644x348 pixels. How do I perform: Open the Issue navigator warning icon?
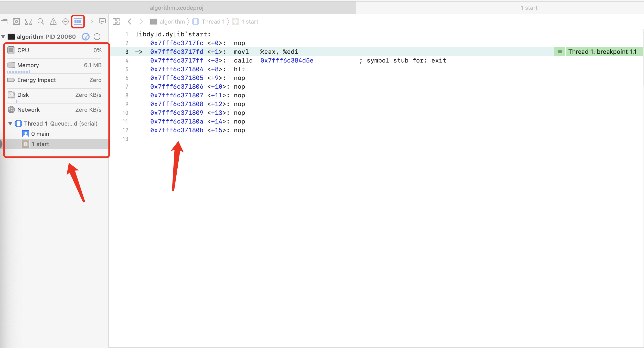[53, 22]
